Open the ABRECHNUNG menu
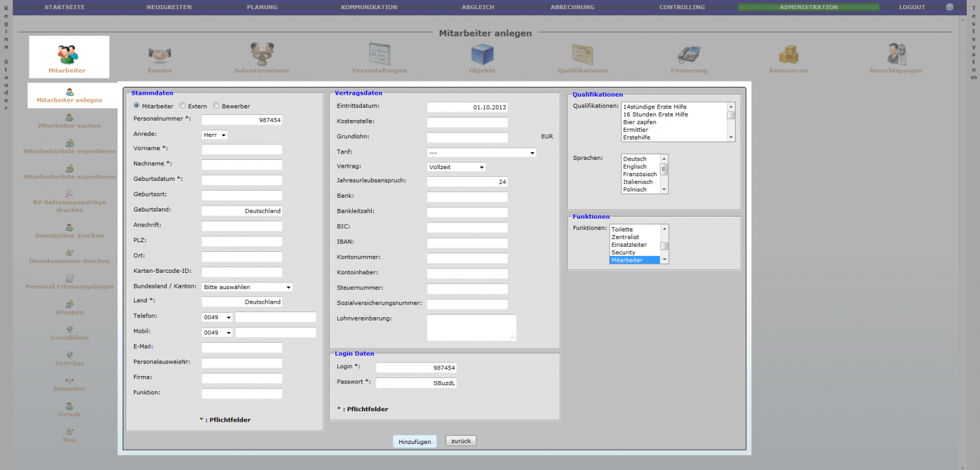This screenshot has height=470, width=980. (572, 7)
